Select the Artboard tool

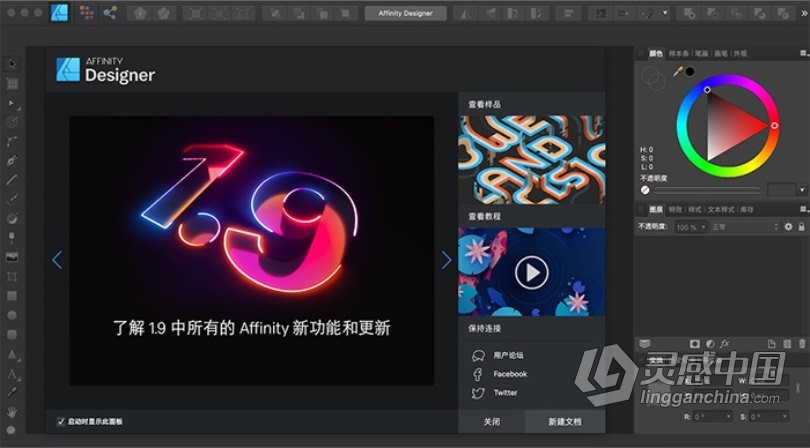(12, 84)
